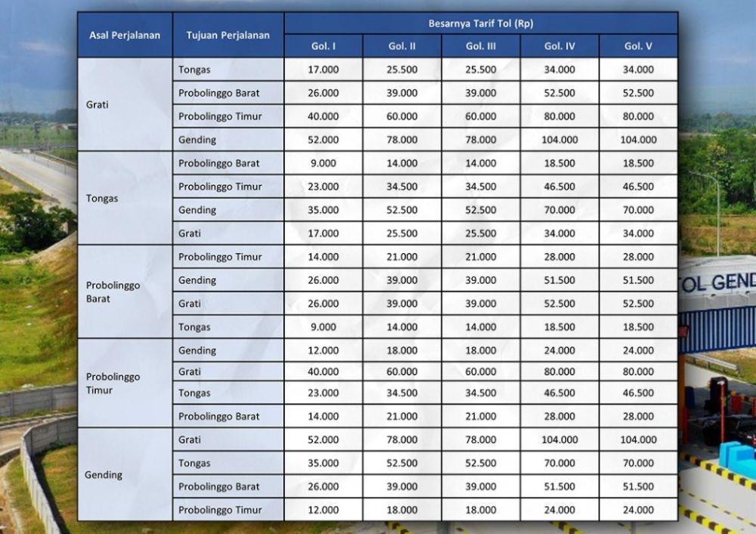The height and width of the screenshot is (534, 756).
Task: Click Gol. V fare "51.500" for Gending to Probolinggo Barat
Action: 638,487
